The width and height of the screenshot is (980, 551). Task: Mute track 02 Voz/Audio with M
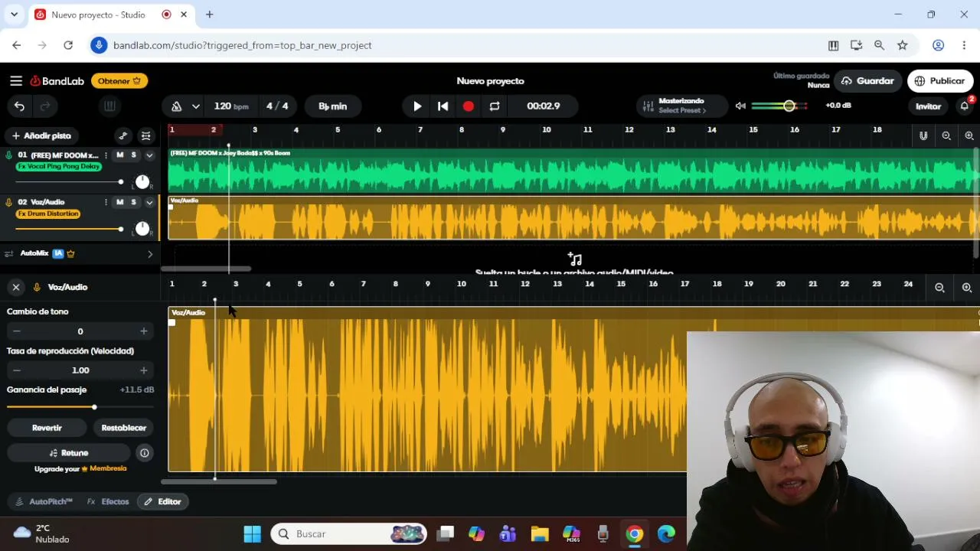119,202
